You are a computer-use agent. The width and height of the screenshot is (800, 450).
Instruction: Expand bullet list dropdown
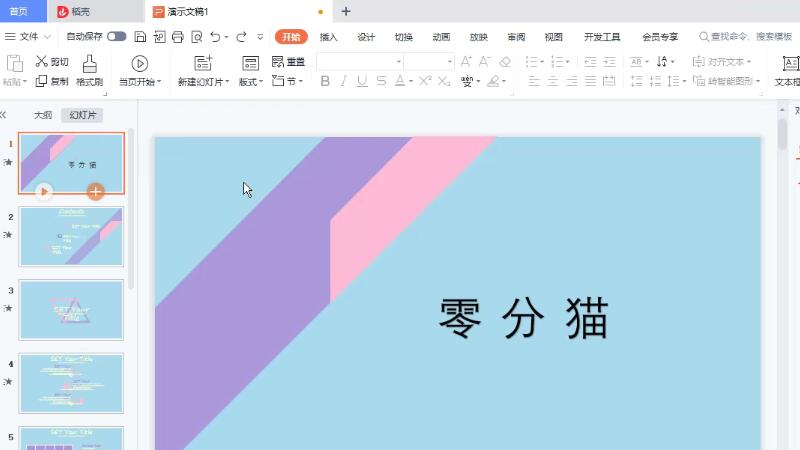pyautogui.click(x=541, y=62)
